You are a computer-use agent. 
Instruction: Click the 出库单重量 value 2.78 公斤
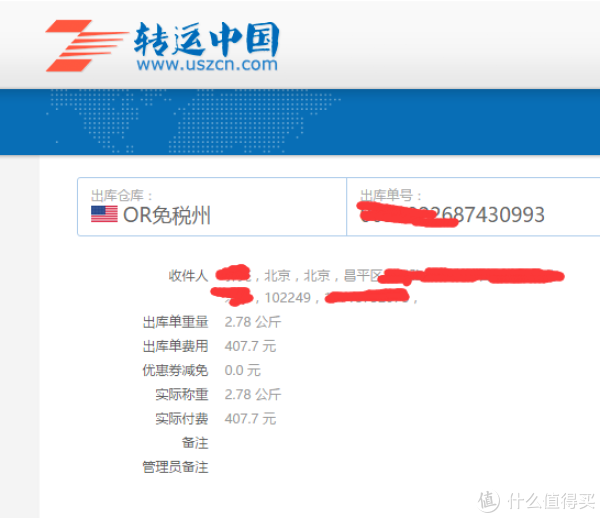click(x=253, y=322)
